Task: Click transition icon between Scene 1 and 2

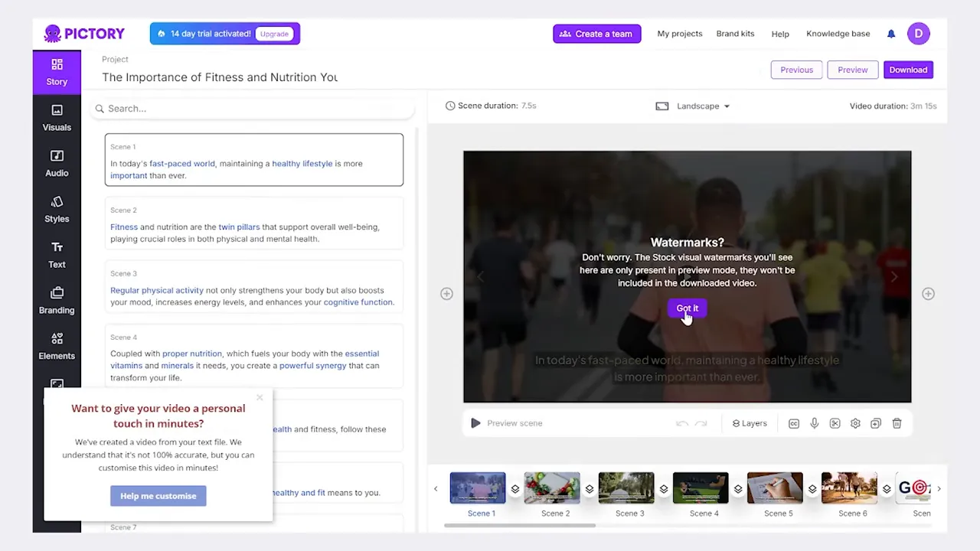Action: tap(515, 489)
